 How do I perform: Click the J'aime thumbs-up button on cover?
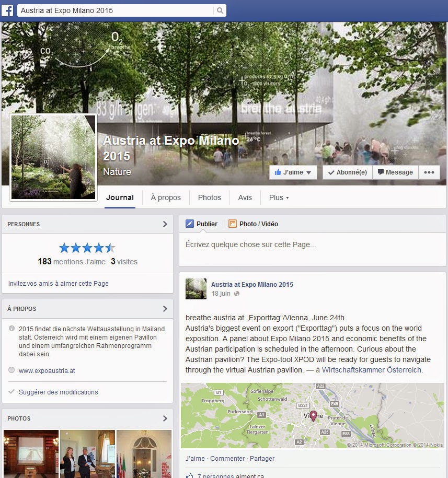293,172
